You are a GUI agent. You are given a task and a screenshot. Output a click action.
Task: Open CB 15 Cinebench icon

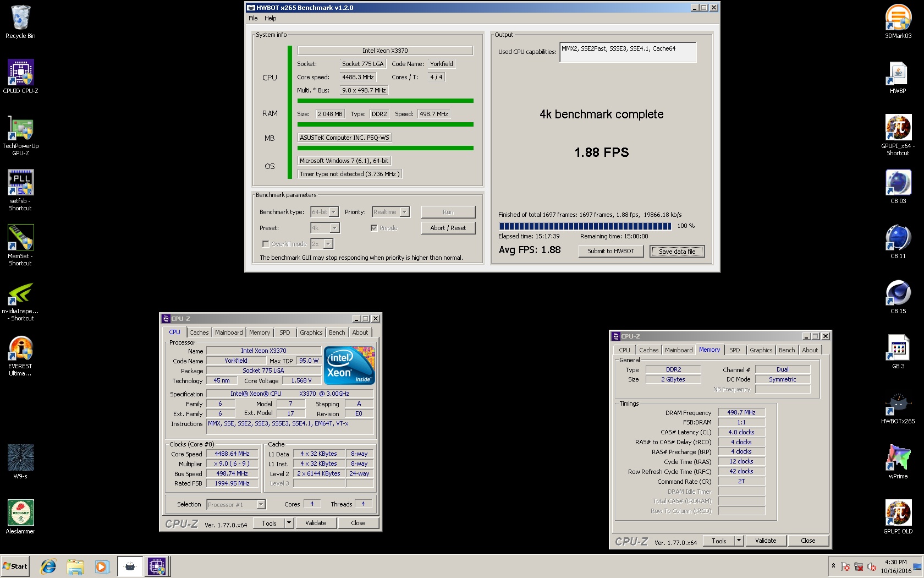898,297
